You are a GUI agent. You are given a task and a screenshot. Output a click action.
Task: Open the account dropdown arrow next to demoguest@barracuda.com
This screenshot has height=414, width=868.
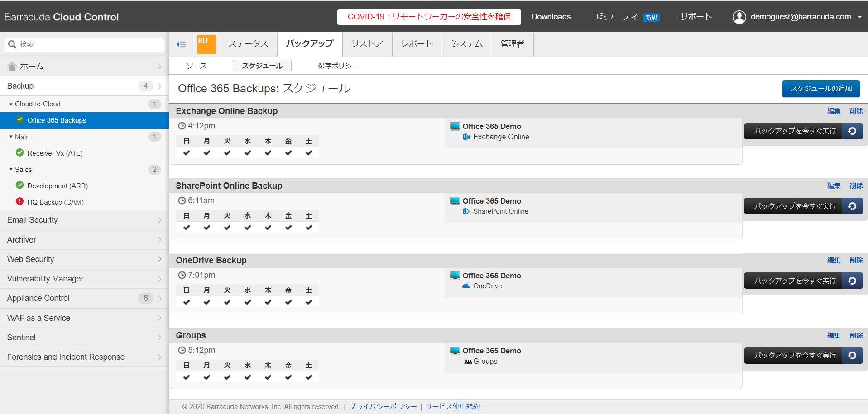pos(859,17)
